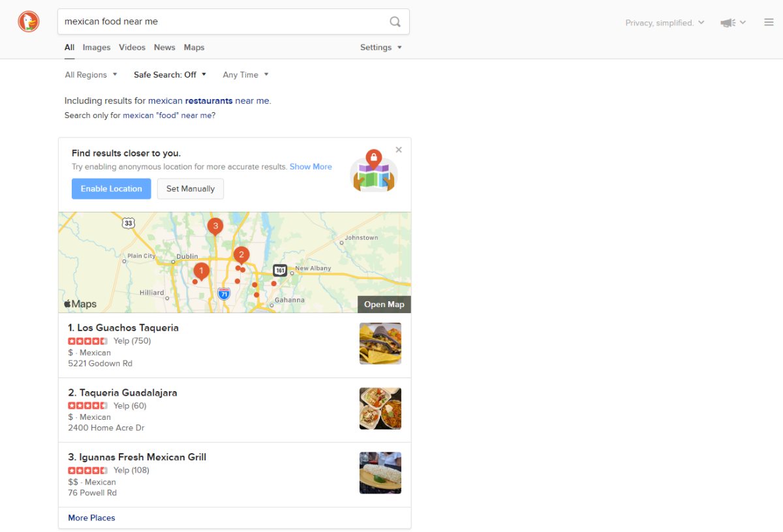
Task: Open Iguanas Fresh Mexican Grill result
Action: 137,457
